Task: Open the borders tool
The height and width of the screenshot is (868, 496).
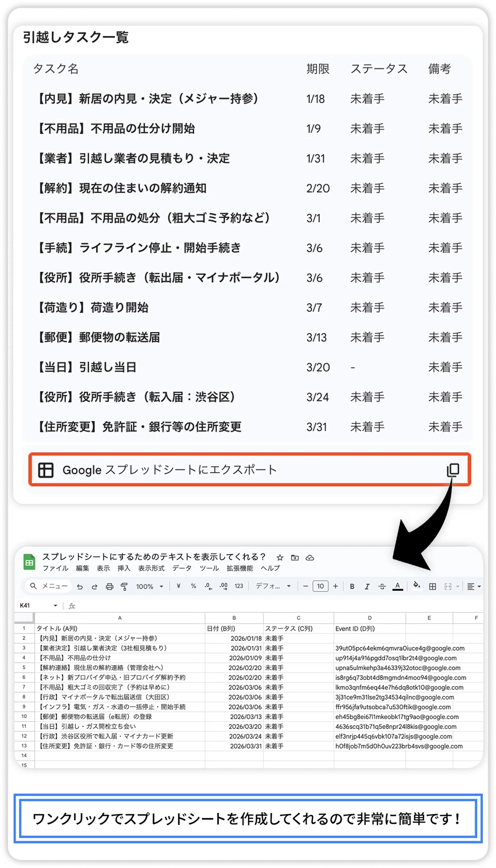Action: (x=432, y=586)
